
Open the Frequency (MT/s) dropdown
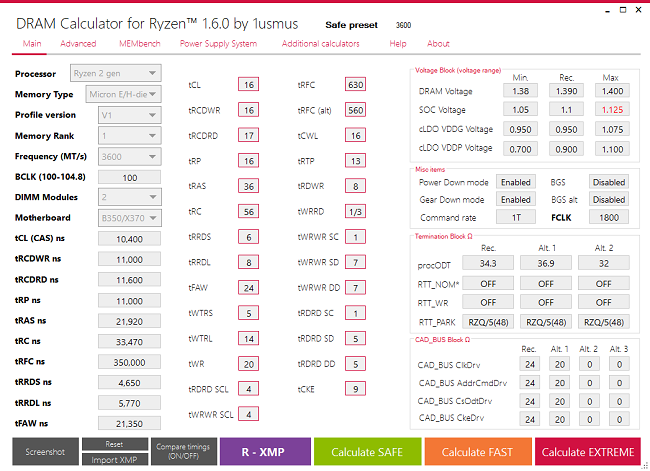[115, 156]
